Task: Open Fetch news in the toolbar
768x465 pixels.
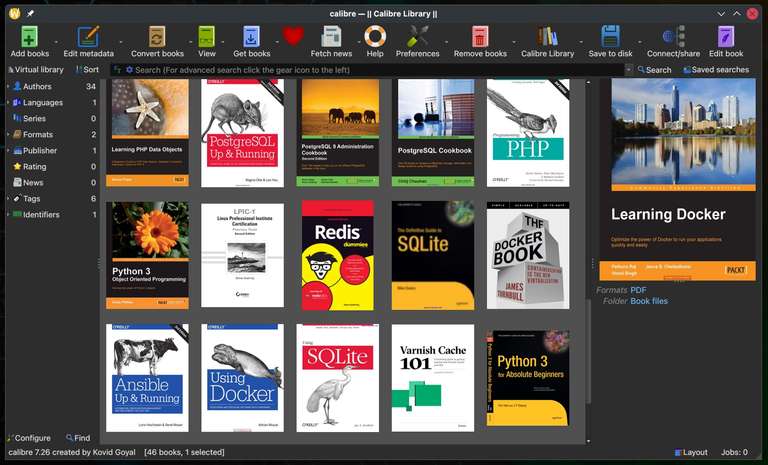Action: coord(331,38)
